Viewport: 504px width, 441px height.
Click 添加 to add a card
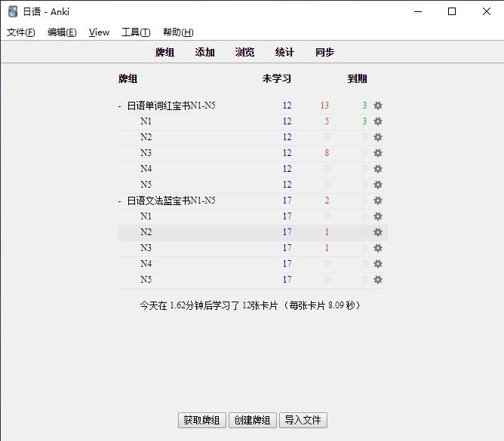click(204, 52)
